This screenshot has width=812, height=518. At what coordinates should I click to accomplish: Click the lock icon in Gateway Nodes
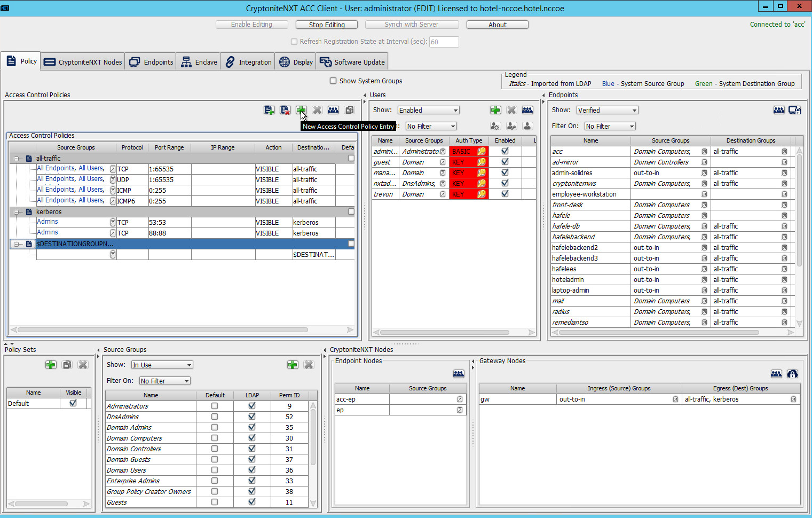coord(792,374)
